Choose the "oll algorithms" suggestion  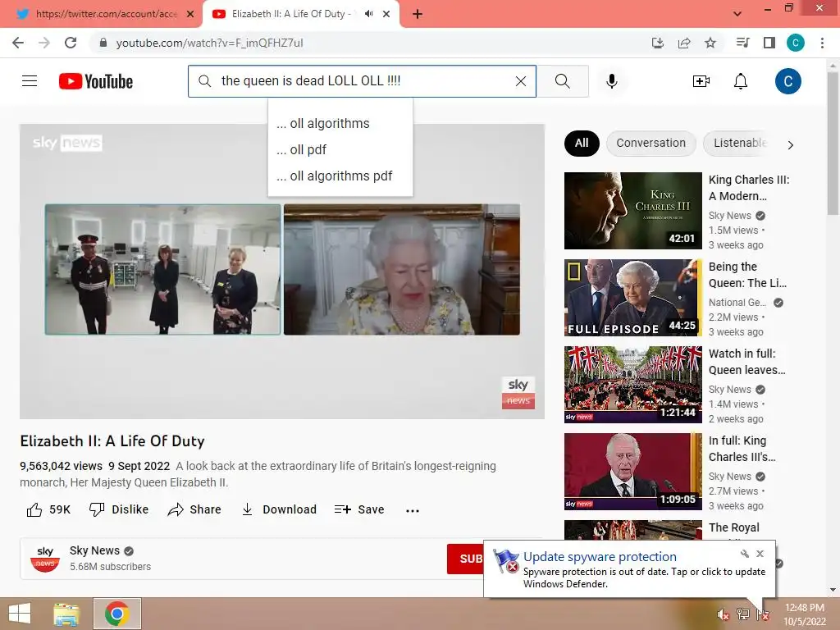[x=340, y=123]
